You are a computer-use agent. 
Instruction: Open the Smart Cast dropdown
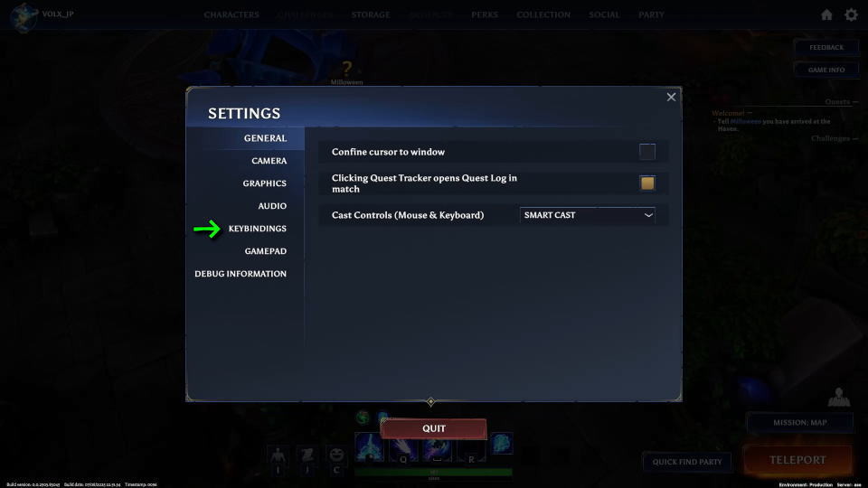(x=588, y=215)
